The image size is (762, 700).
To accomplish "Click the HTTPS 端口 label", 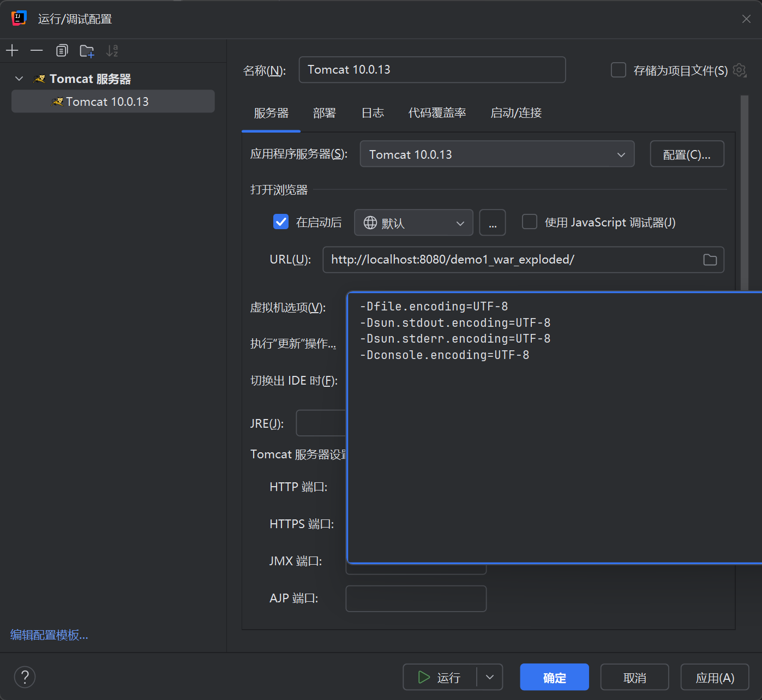I will pyautogui.click(x=302, y=524).
